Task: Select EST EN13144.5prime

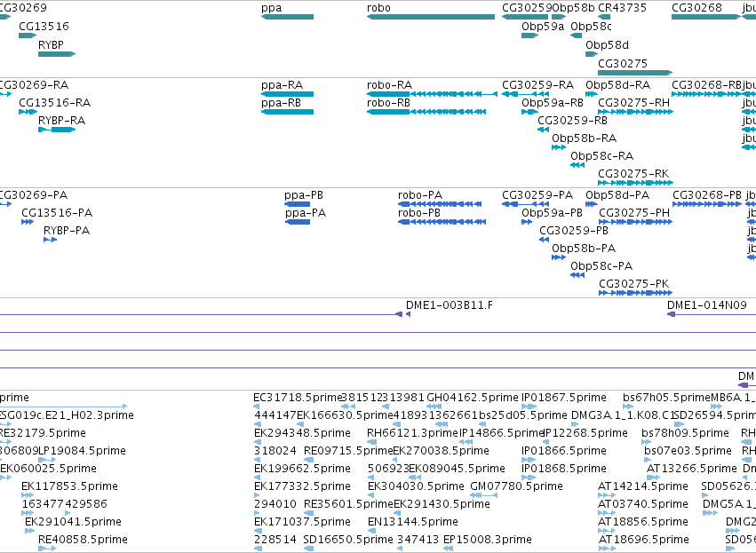Action: [413, 522]
